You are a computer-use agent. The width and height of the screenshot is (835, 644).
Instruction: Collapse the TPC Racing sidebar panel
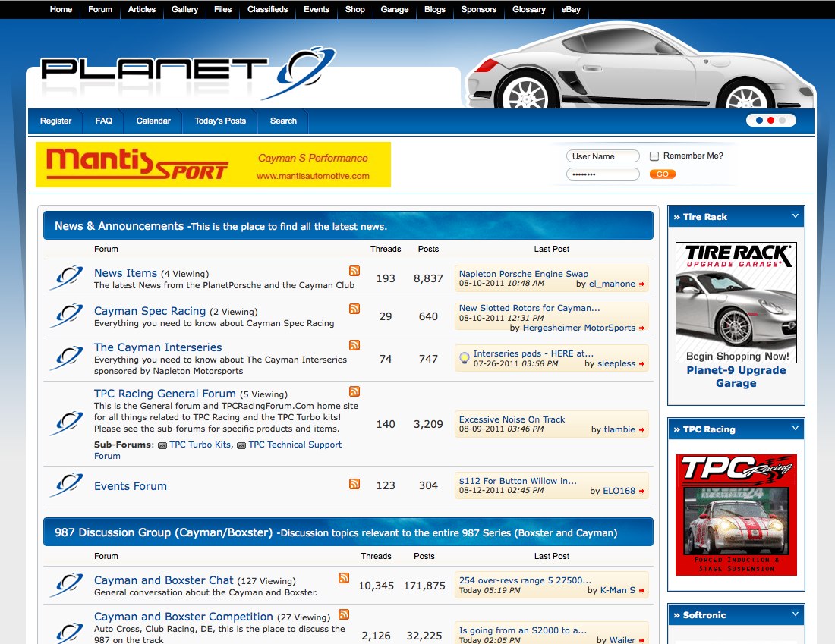tap(795, 429)
